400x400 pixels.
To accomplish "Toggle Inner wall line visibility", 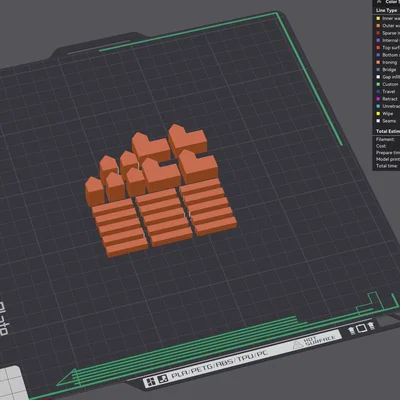I will click(388, 18).
